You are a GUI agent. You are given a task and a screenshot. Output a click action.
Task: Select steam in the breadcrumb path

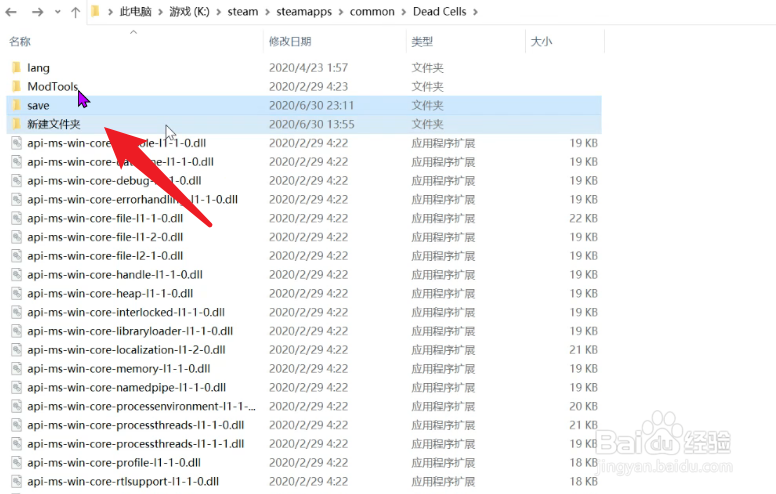point(242,11)
